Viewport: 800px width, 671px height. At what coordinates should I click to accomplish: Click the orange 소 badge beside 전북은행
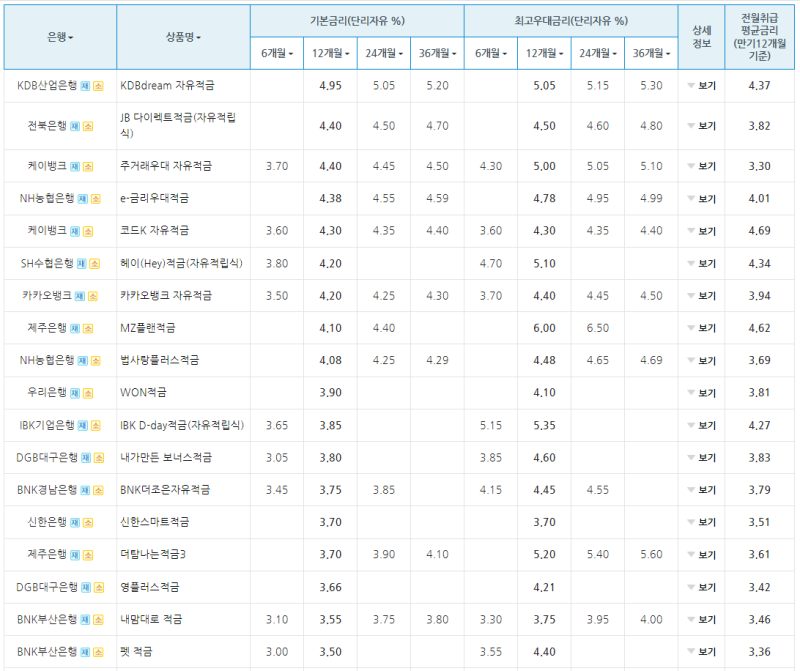point(88,127)
